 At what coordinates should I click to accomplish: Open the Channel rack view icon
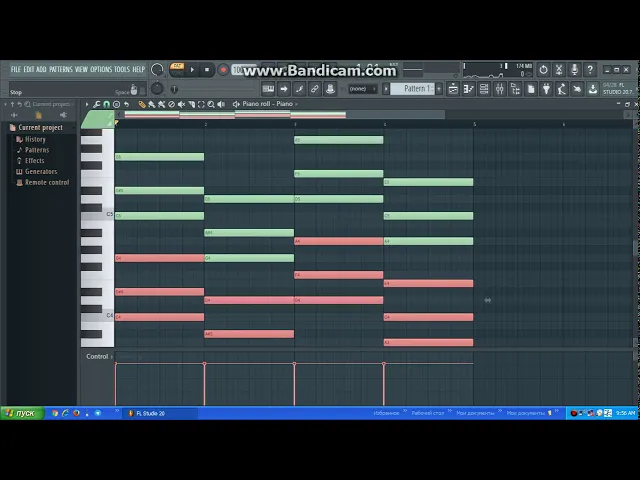pyautogui.click(x=484, y=89)
